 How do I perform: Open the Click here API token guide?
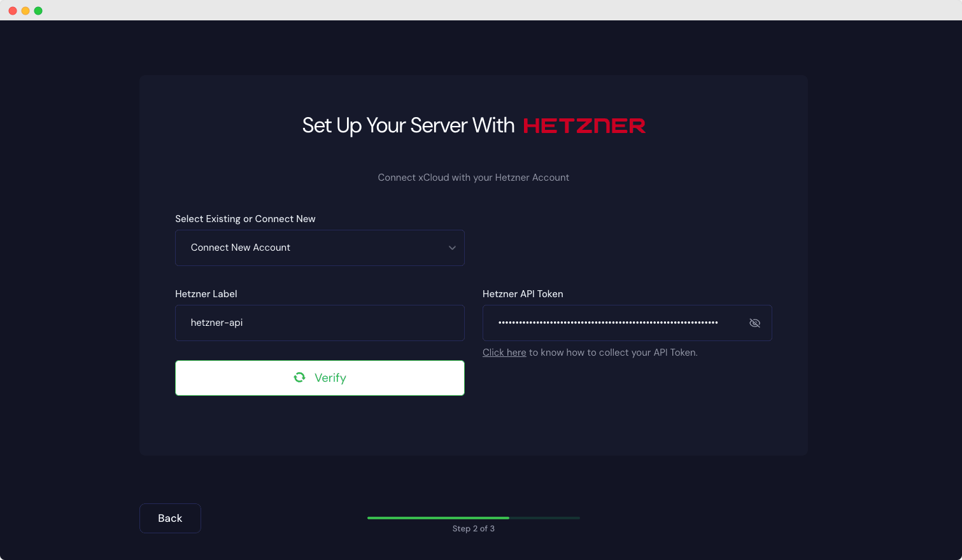[x=504, y=352]
